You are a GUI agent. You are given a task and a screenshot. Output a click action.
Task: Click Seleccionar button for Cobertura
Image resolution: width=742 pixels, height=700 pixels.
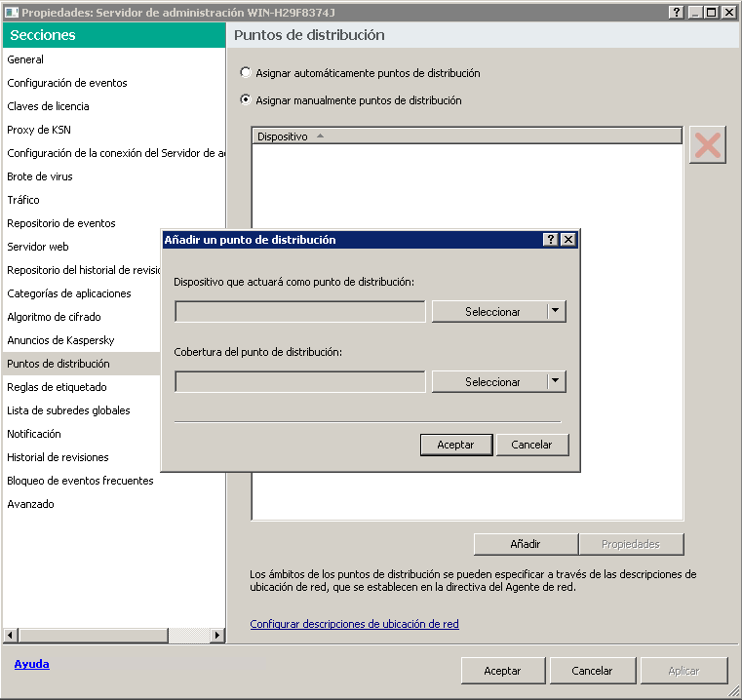click(490, 381)
